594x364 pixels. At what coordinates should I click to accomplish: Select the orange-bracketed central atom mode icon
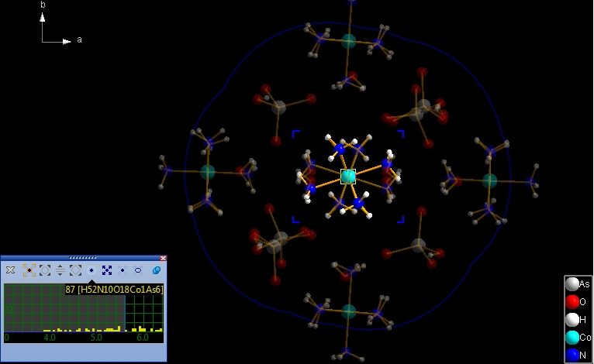(29, 270)
